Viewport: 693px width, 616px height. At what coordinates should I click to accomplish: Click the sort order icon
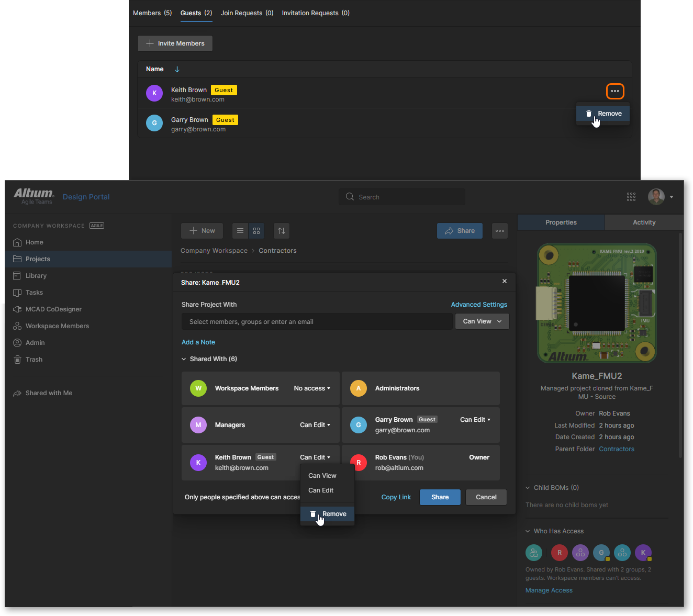pos(282,231)
